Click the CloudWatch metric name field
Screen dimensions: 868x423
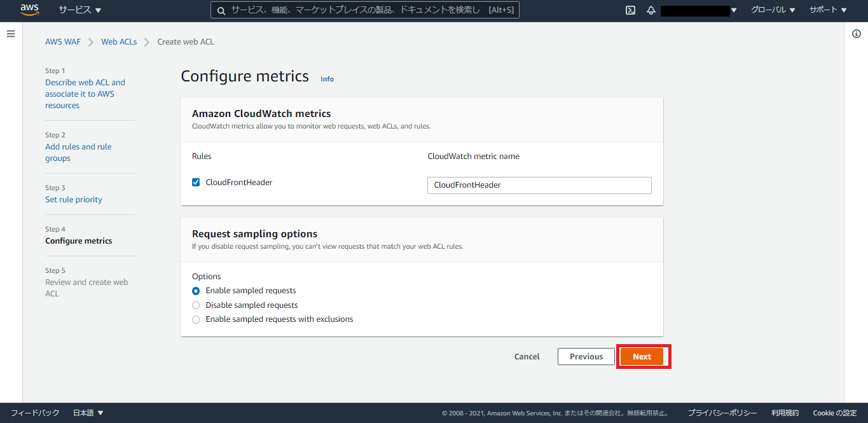(x=539, y=185)
